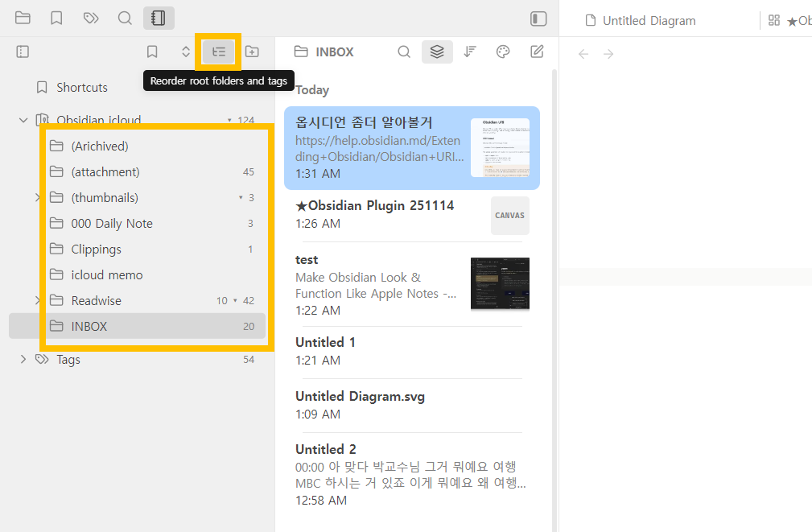Click the 옵시디언 note preview thumbnail
Image resolution: width=812 pixels, height=532 pixels.
[500, 147]
